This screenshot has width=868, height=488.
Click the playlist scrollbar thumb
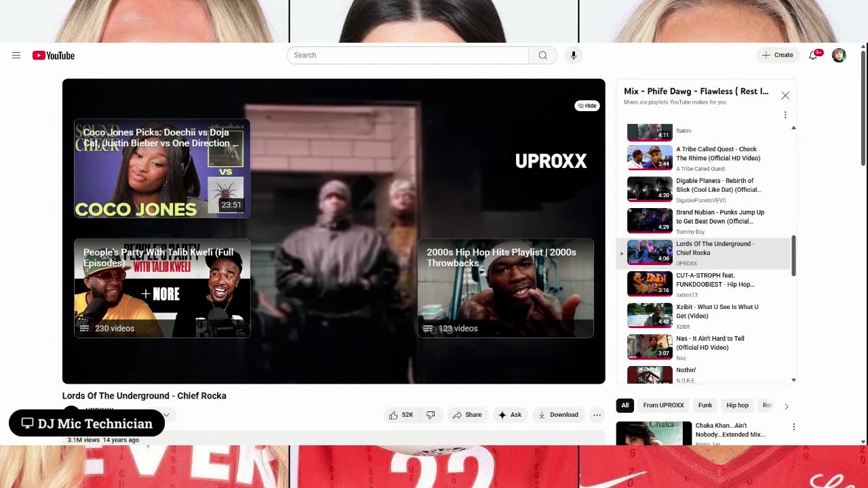[x=793, y=256]
